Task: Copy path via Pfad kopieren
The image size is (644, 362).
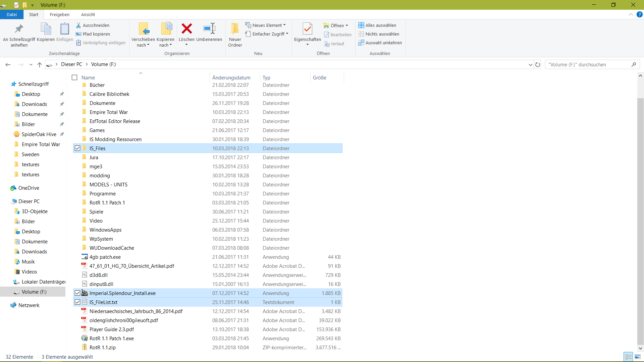Action: 93,34
